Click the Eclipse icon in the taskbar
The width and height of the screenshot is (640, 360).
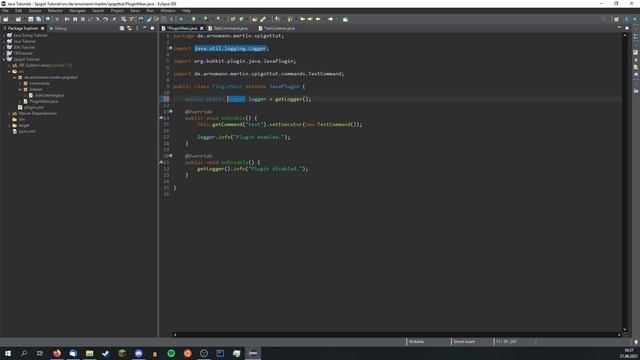(x=253, y=353)
